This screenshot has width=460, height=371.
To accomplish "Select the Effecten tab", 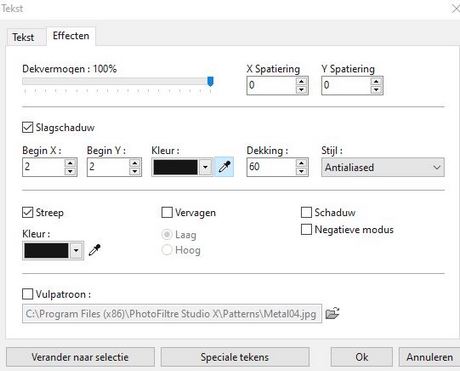I will [x=71, y=36].
